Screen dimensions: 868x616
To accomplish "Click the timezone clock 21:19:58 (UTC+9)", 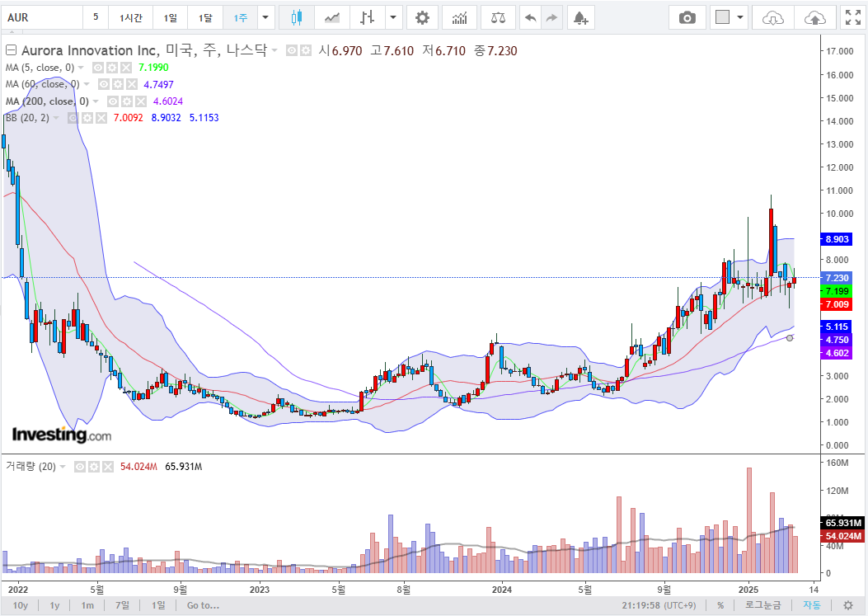I will [659, 605].
